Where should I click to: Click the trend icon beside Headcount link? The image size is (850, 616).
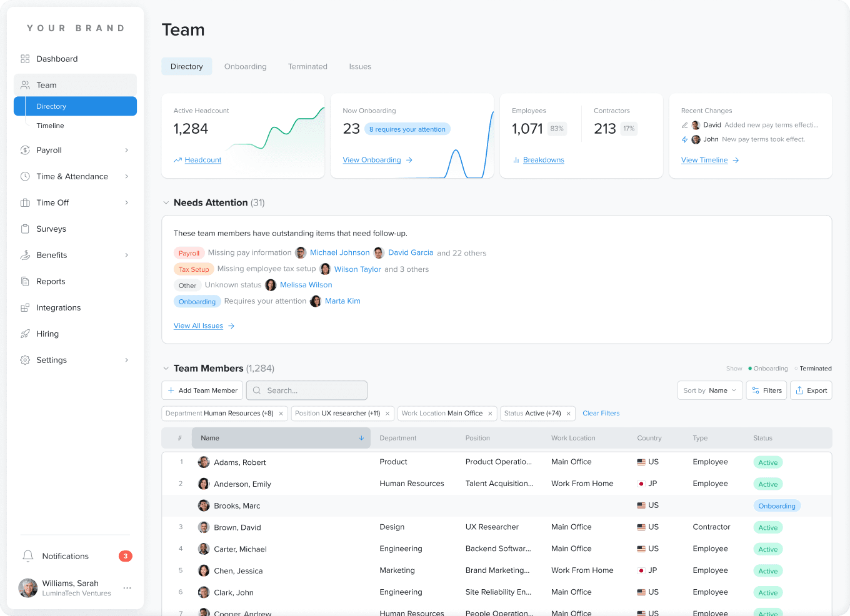tap(178, 161)
